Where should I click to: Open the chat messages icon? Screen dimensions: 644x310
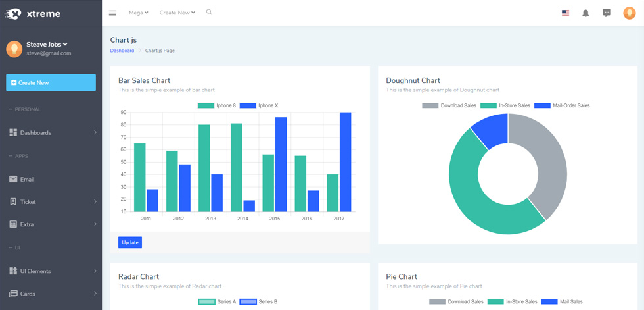[x=607, y=13]
